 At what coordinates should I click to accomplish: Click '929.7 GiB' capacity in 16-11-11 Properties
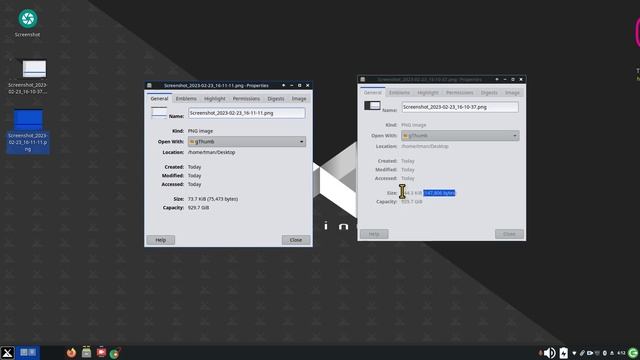coord(198,208)
